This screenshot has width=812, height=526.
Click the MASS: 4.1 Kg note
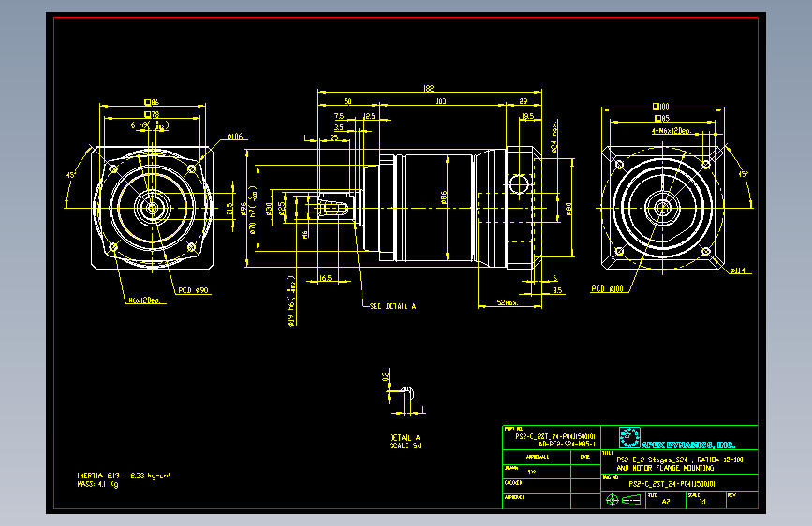pyautogui.click(x=98, y=484)
